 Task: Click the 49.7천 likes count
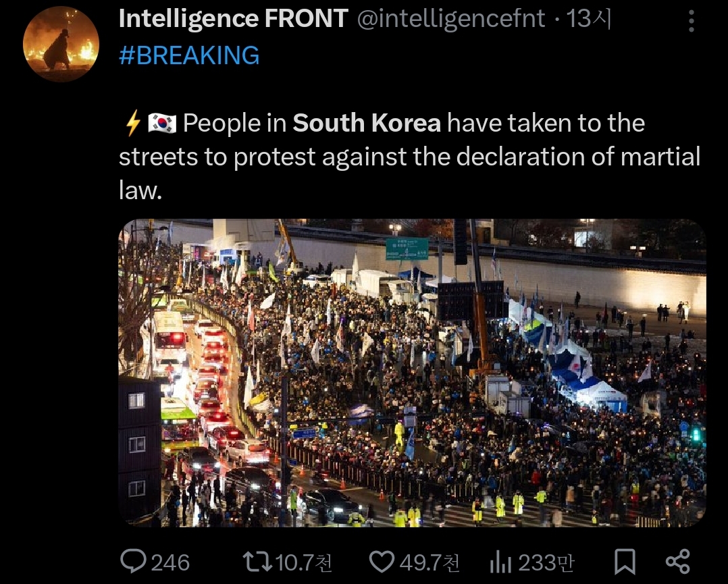point(430,562)
